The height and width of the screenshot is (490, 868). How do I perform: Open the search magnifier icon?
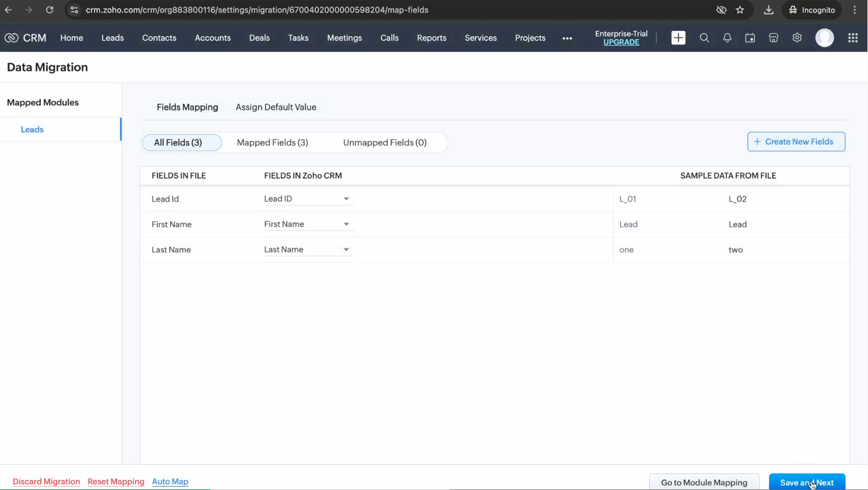[x=704, y=38]
